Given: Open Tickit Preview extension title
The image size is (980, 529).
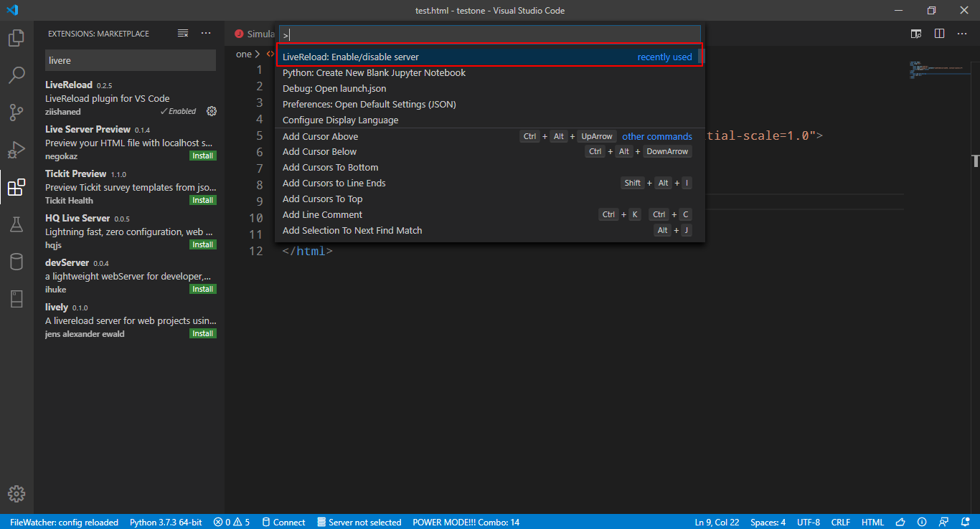Looking at the screenshot, I should click(x=75, y=173).
